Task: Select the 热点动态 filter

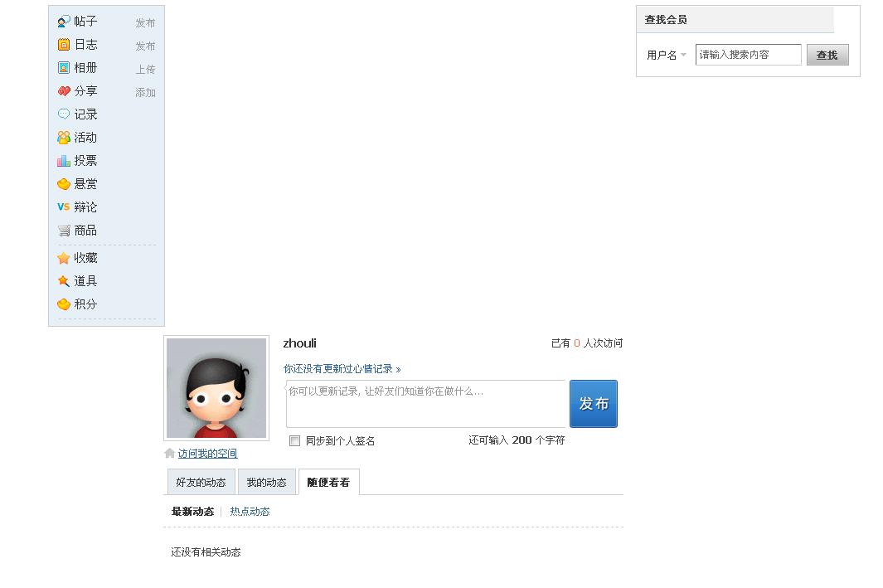Action: point(250,512)
